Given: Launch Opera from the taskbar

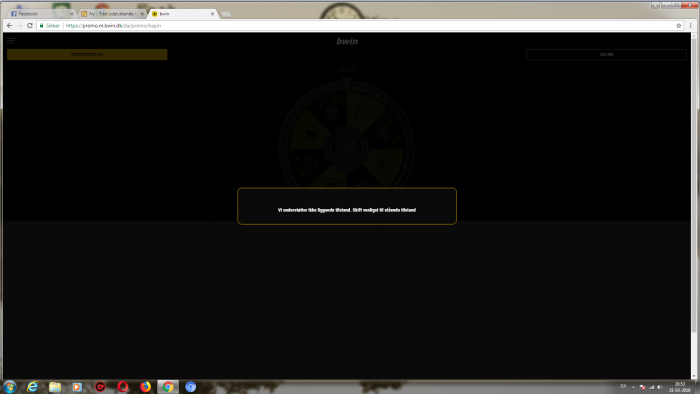Looking at the screenshot, I should coord(123,386).
